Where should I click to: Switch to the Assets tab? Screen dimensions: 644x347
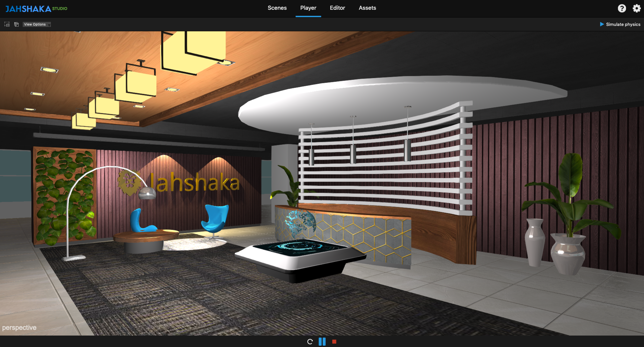pyautogui.click(x=367, y=8)
